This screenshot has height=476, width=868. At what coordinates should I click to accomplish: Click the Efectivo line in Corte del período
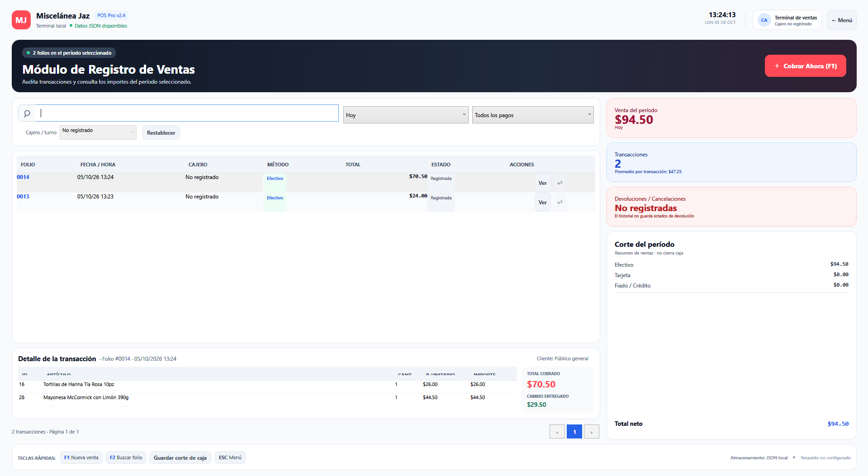[731, 264]
